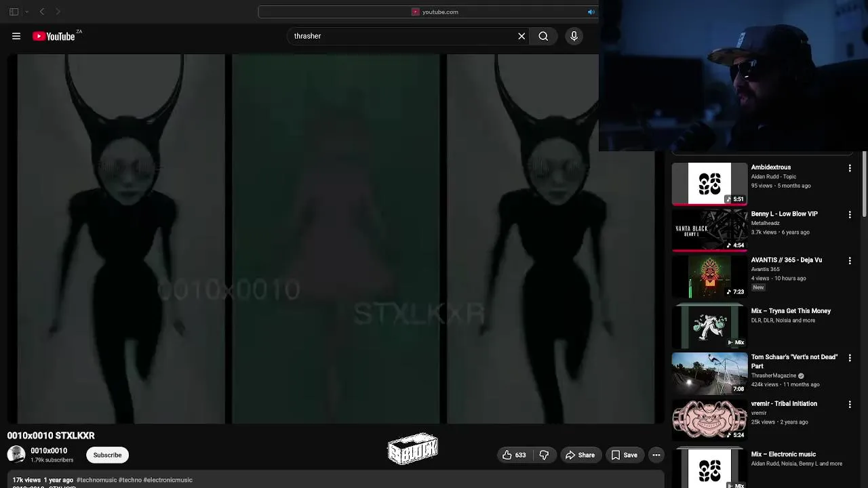The height and width of the screenshot is (488, 868).
Task: Open the sidebar dropdown chevron
Action: 26,12
